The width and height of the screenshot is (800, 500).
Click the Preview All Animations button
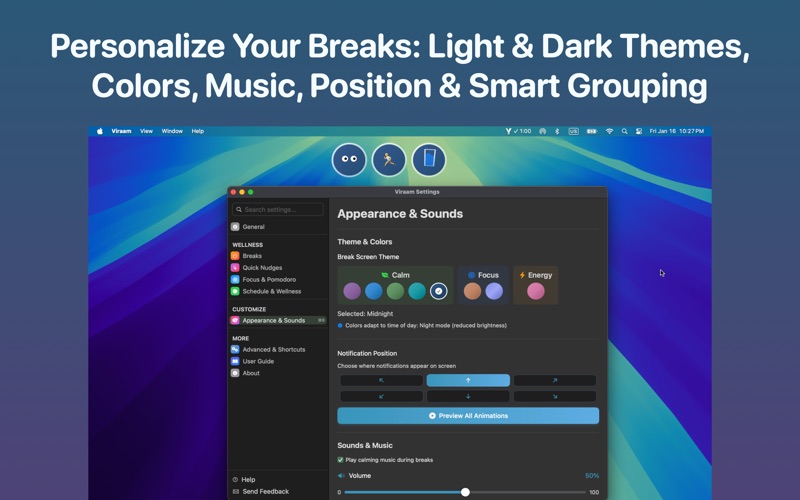(x=468, y=416)
